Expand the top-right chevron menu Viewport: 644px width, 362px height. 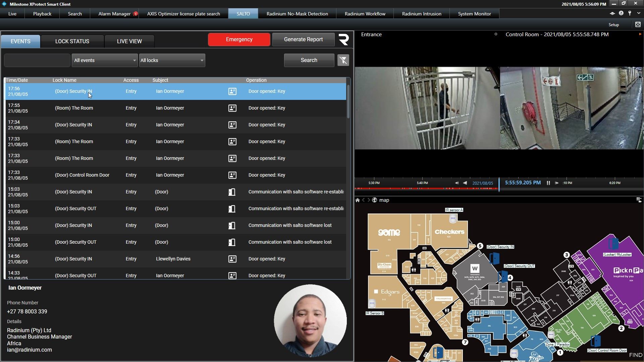[x=638, y=13]
